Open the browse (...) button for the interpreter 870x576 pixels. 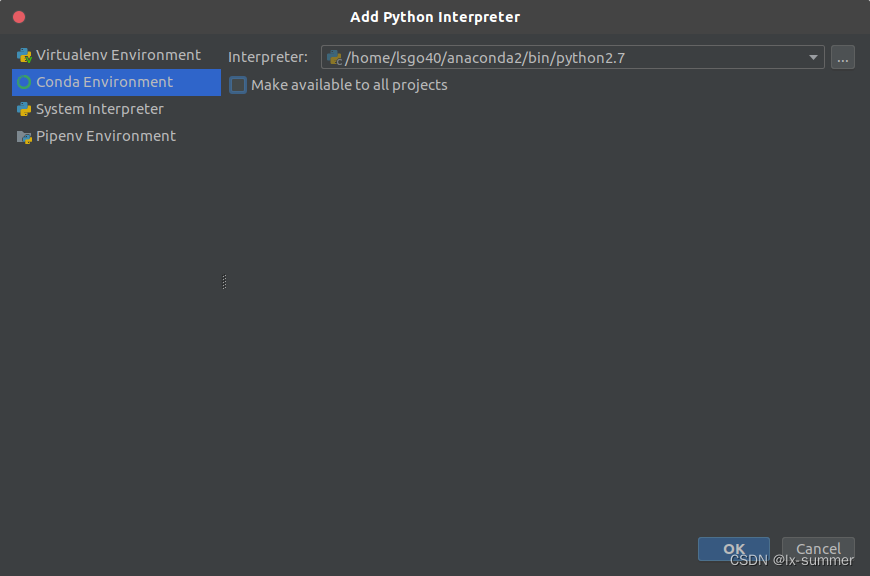click(842, 57)
